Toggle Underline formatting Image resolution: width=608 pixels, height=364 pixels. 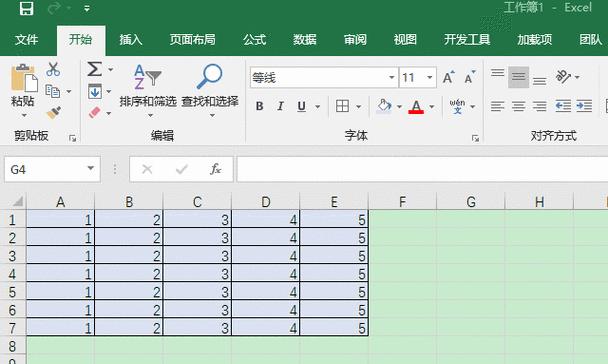pyautogui.click(x=301, y=106)
